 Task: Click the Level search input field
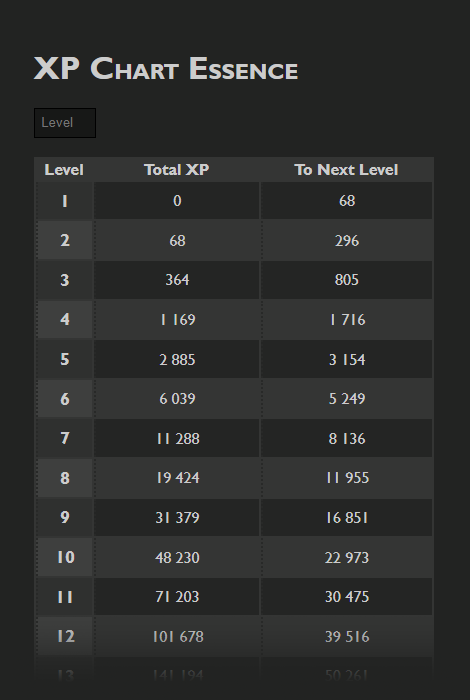[x=65, y=123]
